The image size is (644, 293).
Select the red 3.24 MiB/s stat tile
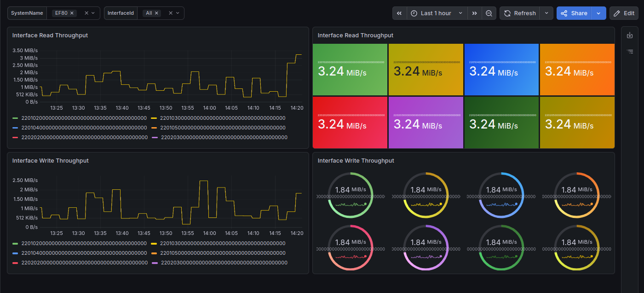tap(350, 123)
